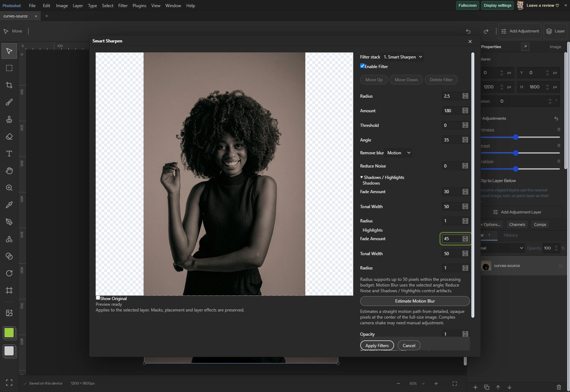Click the gray background color swatch
570x392 pixels.
pyautogui.click(x=9, y=351)
